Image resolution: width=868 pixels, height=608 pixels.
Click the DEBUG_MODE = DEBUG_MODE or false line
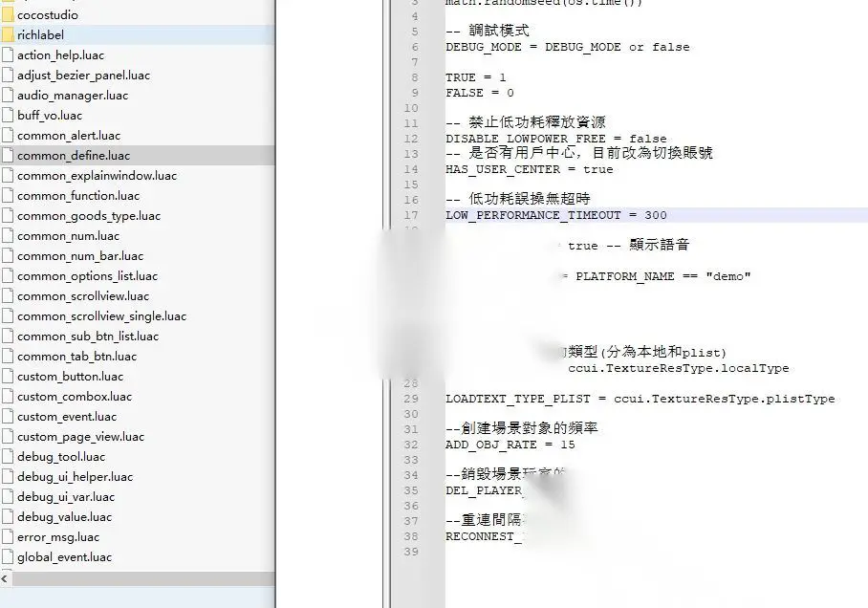tap(568, 47)
